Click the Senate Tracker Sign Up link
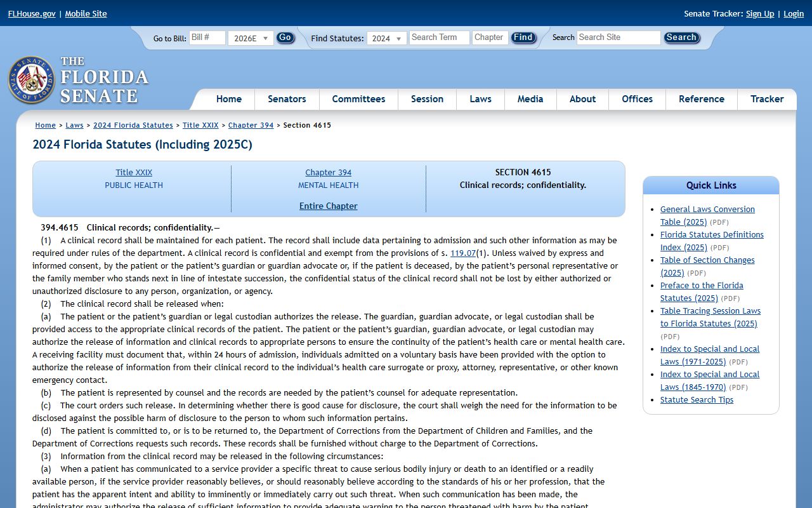The width and height of the screenshot is (812, 508). [760, 13]
